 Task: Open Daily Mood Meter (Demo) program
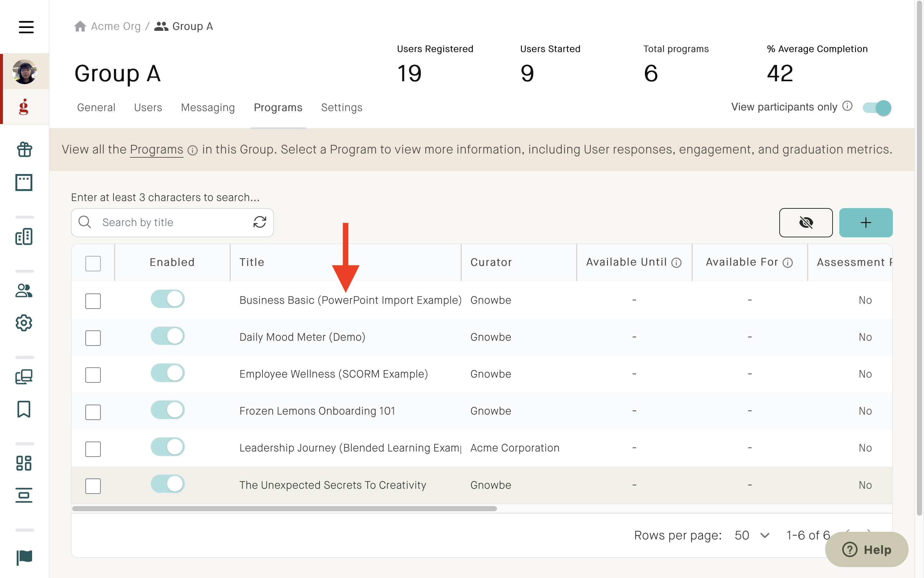tap(303, 337)
